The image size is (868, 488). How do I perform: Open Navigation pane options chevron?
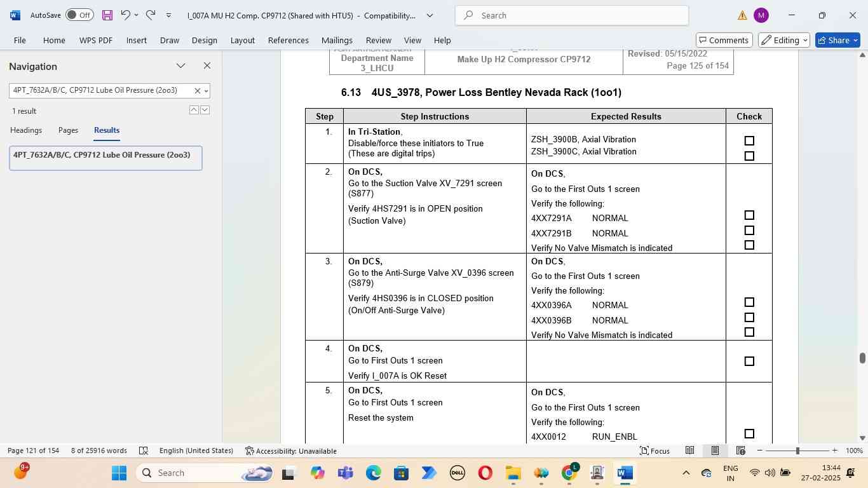coord(181,66)
